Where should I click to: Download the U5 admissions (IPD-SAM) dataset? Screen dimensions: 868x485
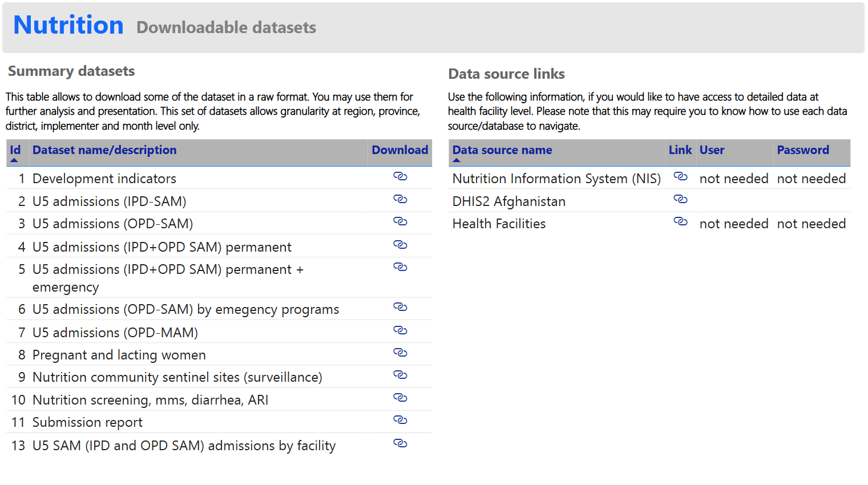click(400, 199)
